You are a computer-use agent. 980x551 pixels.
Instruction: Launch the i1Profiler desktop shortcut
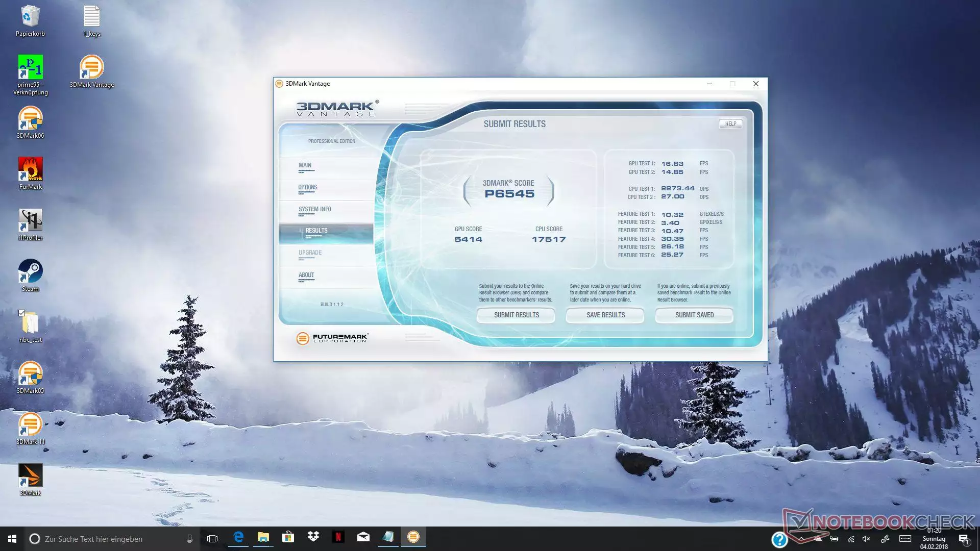(x=30, y=224)
